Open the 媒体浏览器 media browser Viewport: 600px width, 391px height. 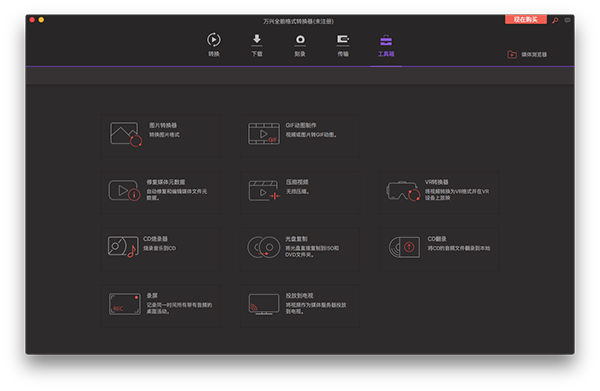(x=527, y=55)
